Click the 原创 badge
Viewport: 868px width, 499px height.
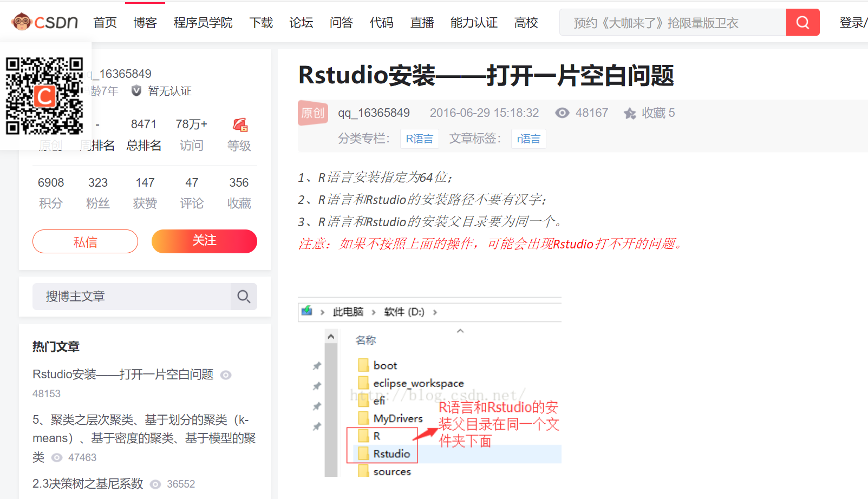tap(313, 113)
